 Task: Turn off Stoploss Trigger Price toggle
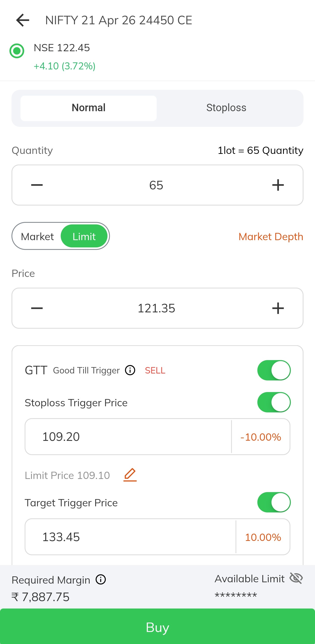coord(274,402)
